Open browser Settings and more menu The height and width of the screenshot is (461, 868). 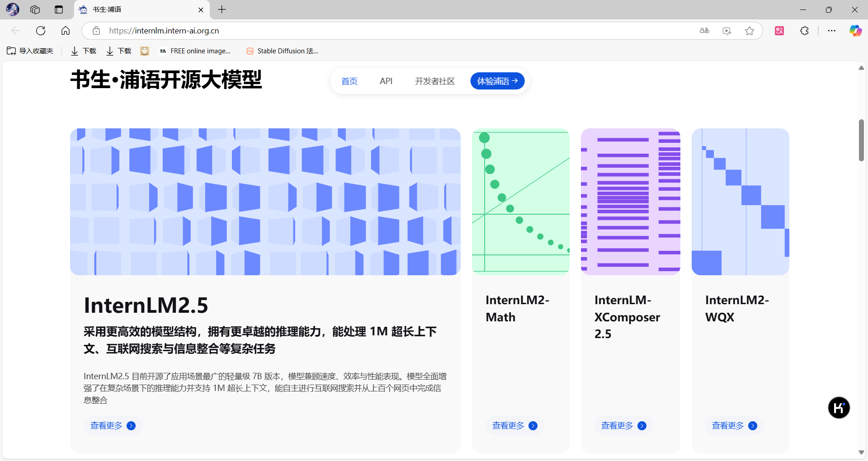tap(832, 31)
